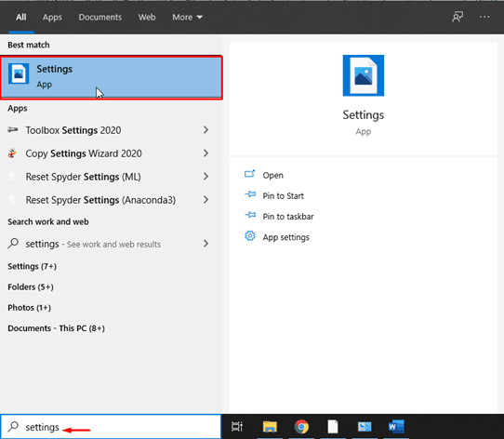
Task: Expand Reset Spyder Settings (Anaconda3) arrow
Action: pyautogui.click(x=206, y=200)
